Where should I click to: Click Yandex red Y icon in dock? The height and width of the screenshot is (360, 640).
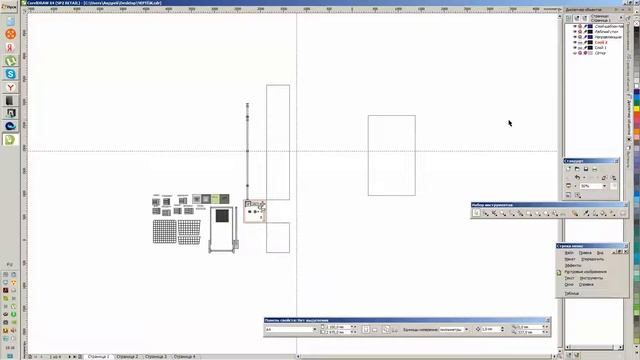(x=11, y=87)
